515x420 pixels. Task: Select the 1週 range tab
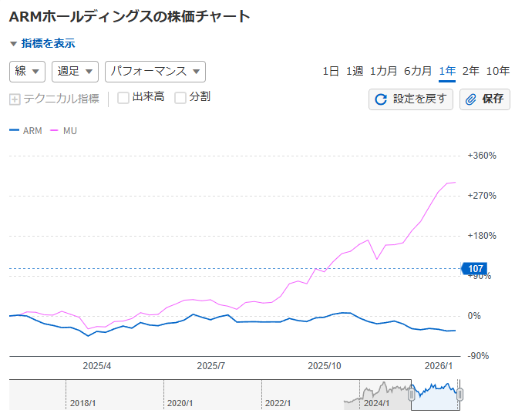(355, 71)
